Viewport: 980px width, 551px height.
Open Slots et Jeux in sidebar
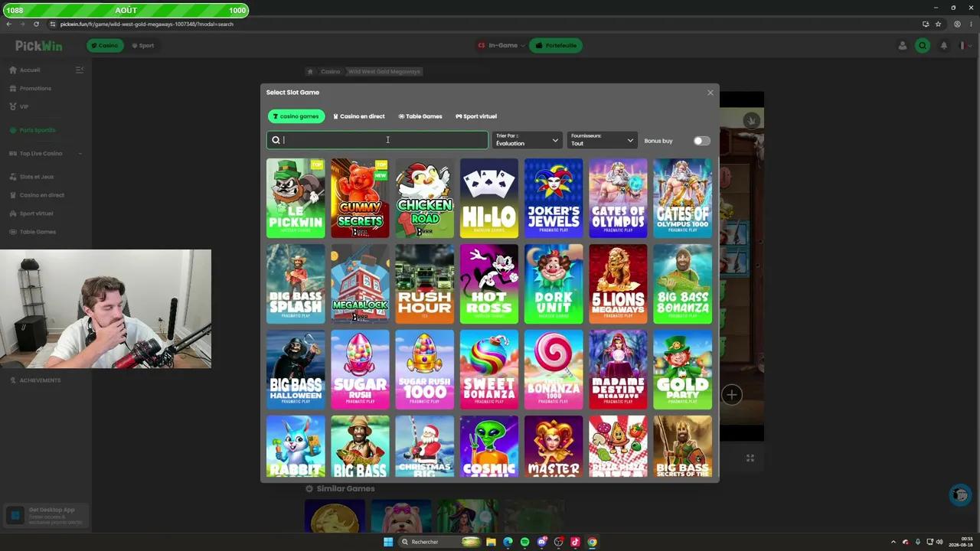pos(31,177)
